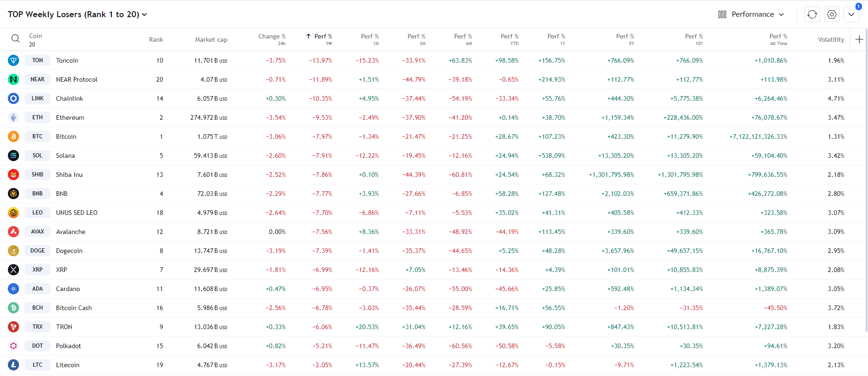Open the Litecoin coin name link
868x376 pixels.
(x=68, y=365)
